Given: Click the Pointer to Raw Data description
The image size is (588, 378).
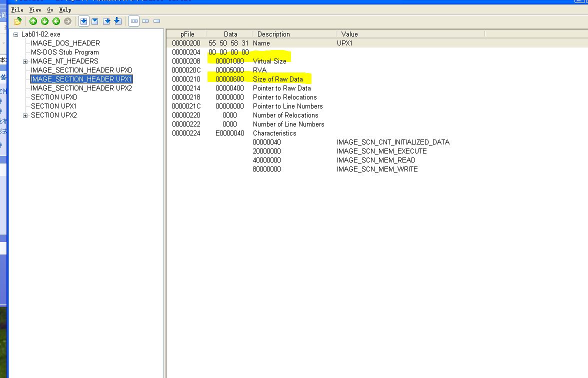Looking at the screenshot, I should coord(282,88).
